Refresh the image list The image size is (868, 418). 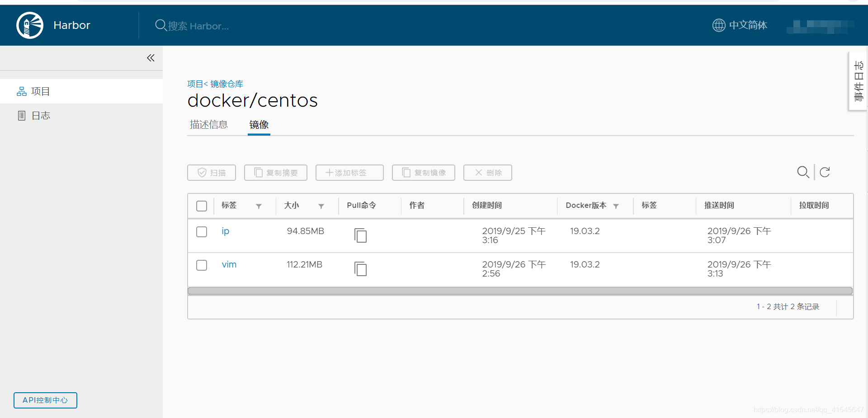[825, 172]
